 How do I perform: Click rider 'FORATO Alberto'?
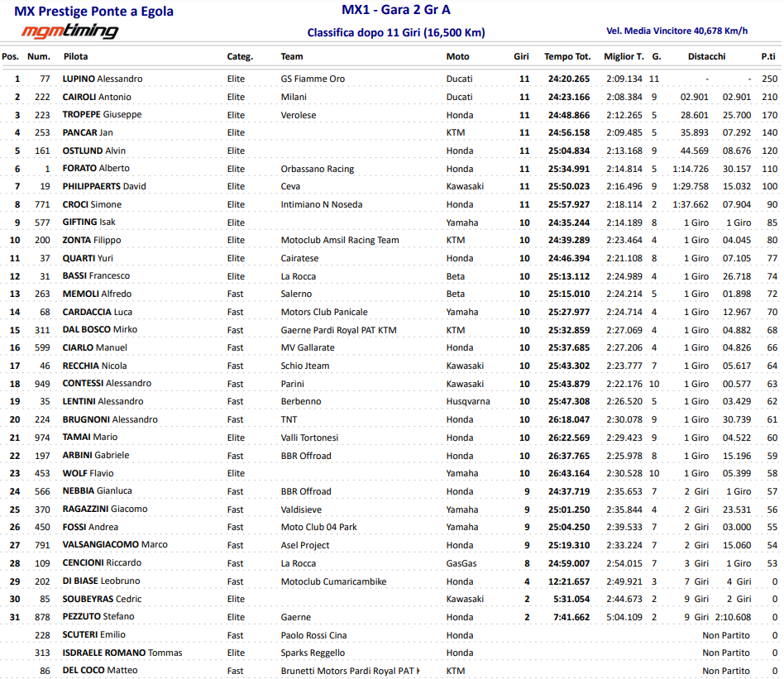pyautogui.click(x=96, y=168)
